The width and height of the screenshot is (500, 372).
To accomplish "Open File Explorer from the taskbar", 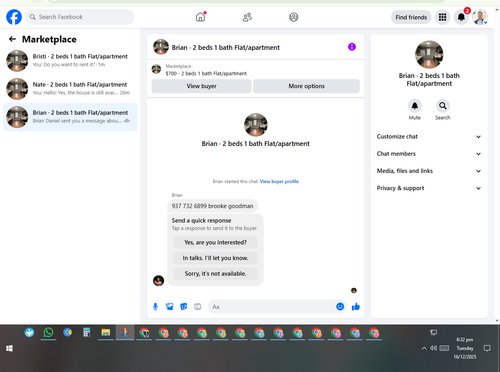I will click(106, 333).
